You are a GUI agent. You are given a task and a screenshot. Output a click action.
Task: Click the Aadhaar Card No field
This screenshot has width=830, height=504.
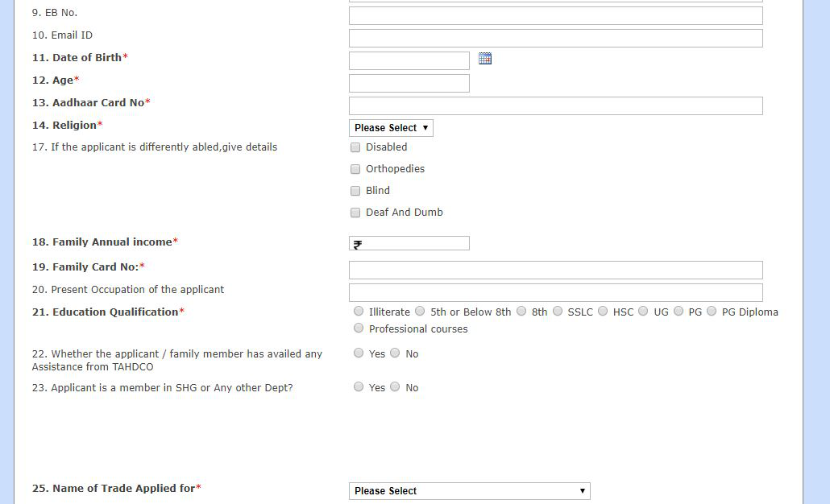(554, 105)
